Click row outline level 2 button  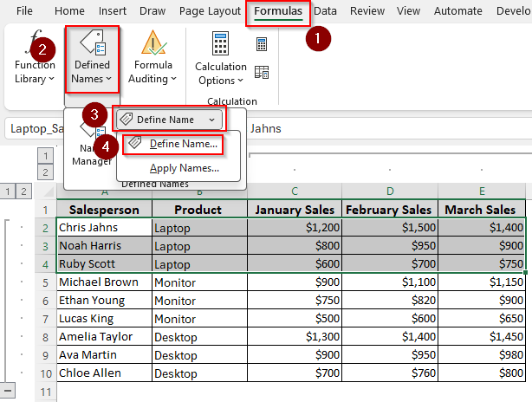[23, 191]
